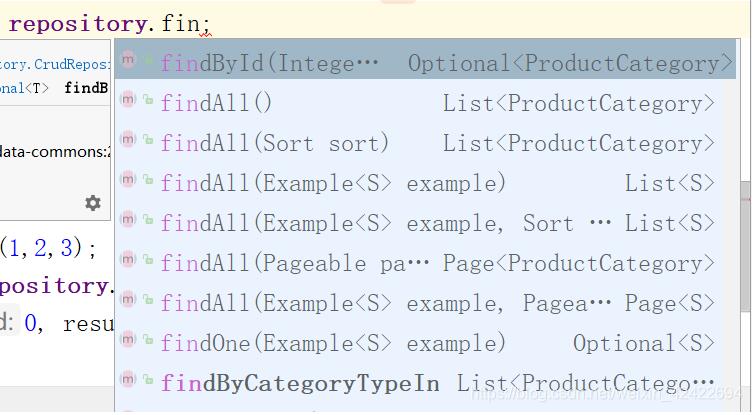Open the gear settings icon
Image resolution: width=756 pixels, height=415 pixels.
pos(93,203)
